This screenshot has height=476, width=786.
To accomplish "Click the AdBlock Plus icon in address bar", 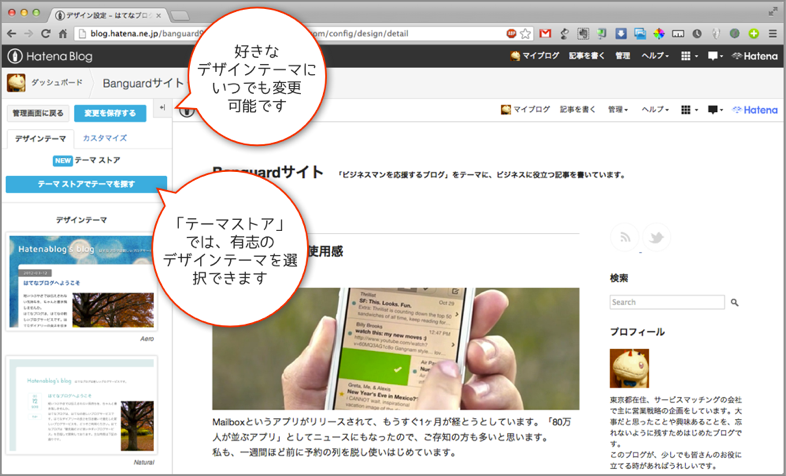I will pyautogui.click(x=511, y=34).
